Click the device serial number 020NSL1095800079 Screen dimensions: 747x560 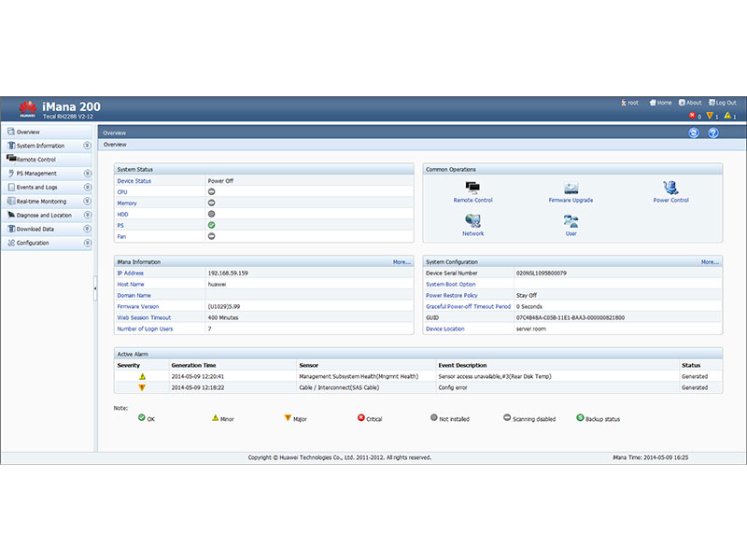[542, 273]
